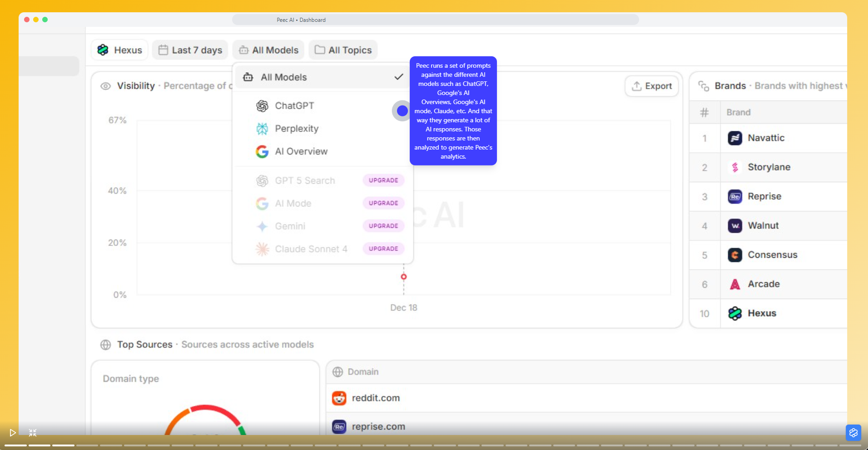
Task: Open the Consensus row in Brands
Action: coord(768,255)
